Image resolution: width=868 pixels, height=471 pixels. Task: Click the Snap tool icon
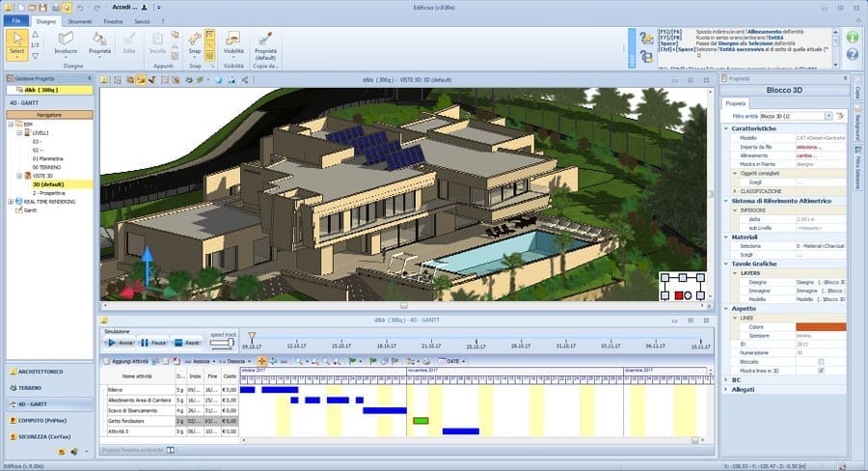click(194, 43)
